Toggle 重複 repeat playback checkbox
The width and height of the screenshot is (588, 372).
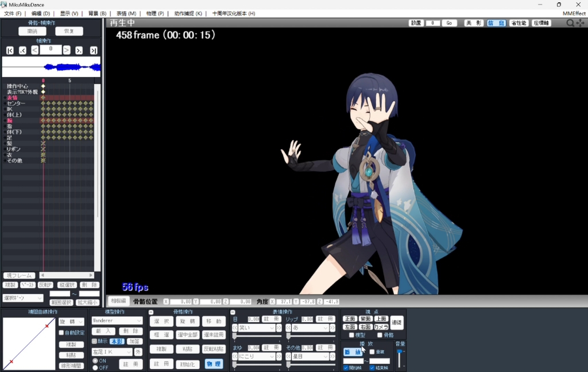click(x=372, y=352)
